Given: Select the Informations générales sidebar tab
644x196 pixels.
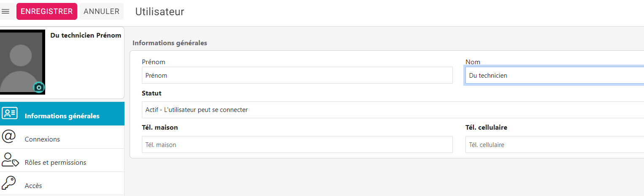Looking at the screenshot, I should pos(62,114).
